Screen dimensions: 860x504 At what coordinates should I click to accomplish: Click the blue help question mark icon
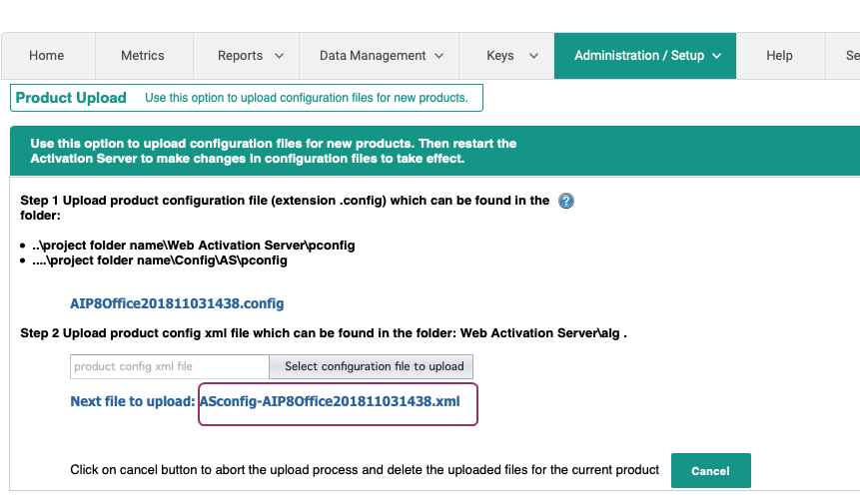tap(566, 201)
